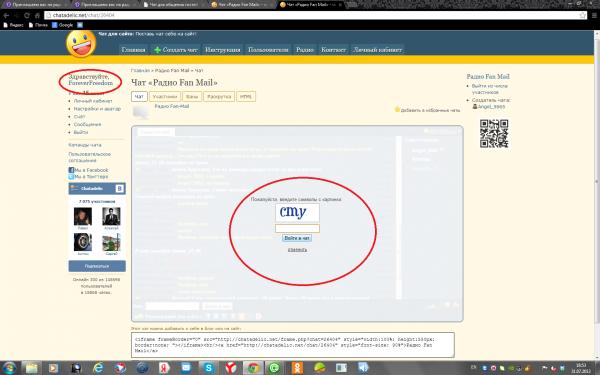Screen dimensions: 600x375
Task: Switch to the Участники tab
Action: point(165,97)
